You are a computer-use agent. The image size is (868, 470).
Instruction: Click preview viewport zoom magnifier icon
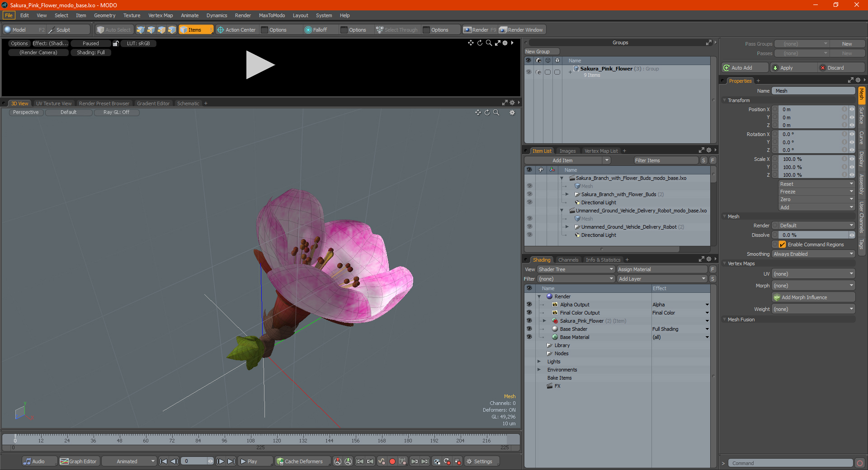[489, 43]
